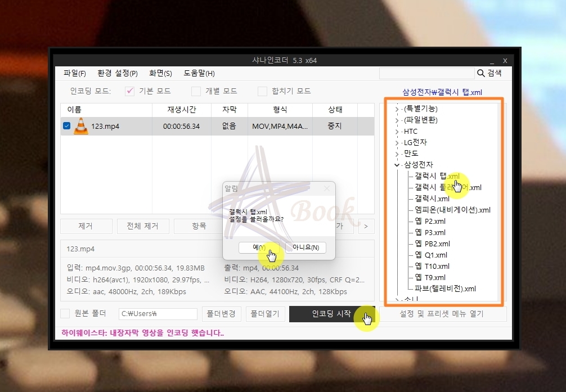The width and height of the screenshot is (566, 392).
Task: Click the search magnifier 검색 button
Action: [489, 73]
